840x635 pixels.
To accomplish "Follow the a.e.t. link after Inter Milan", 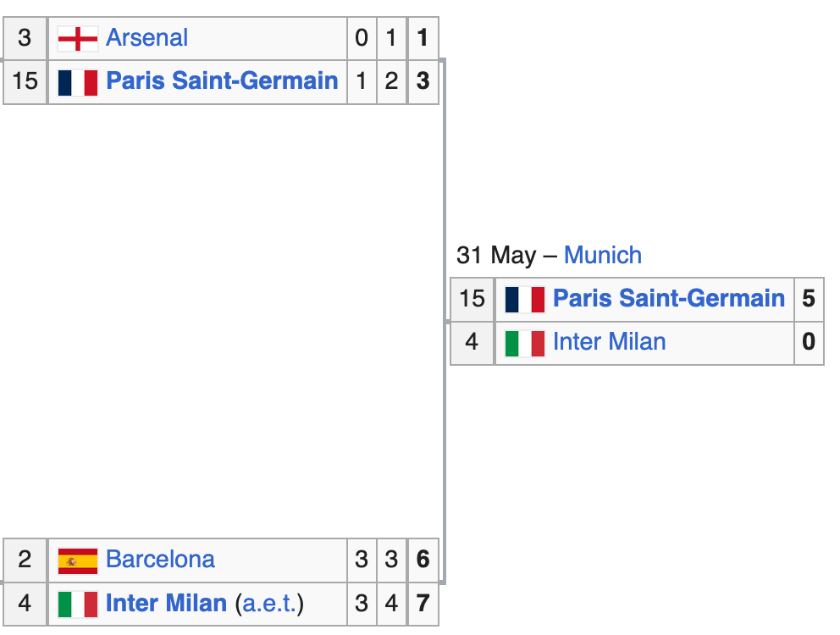I will (269, 604).
